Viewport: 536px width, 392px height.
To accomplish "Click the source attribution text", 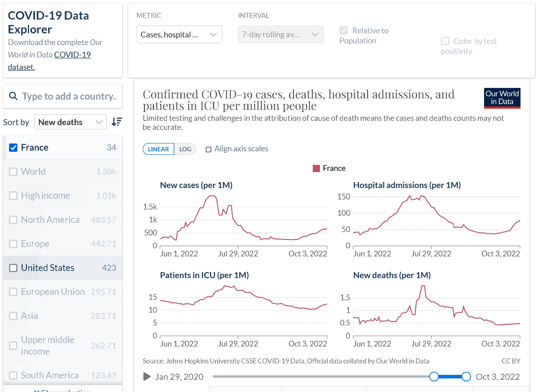I will (286, 361).
